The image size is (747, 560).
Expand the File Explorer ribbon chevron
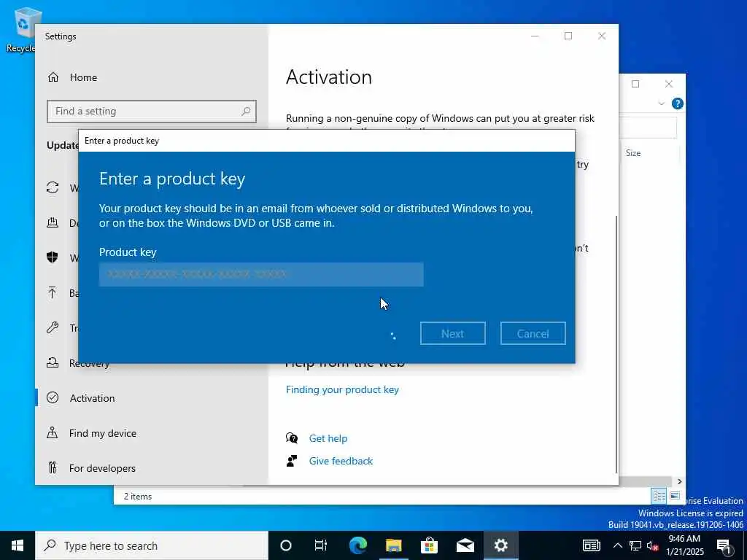point(661,104)
